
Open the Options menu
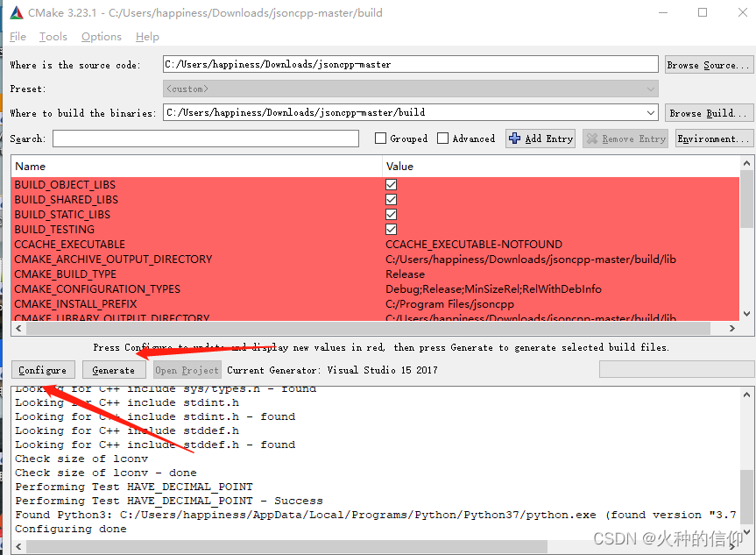pyautogui.click(x=102, y=37)
